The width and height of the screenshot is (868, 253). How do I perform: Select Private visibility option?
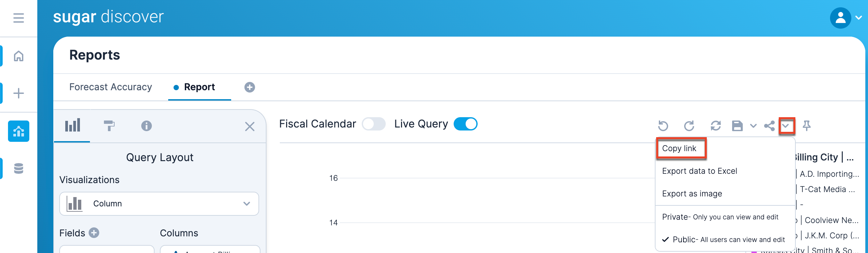point(720,217)
